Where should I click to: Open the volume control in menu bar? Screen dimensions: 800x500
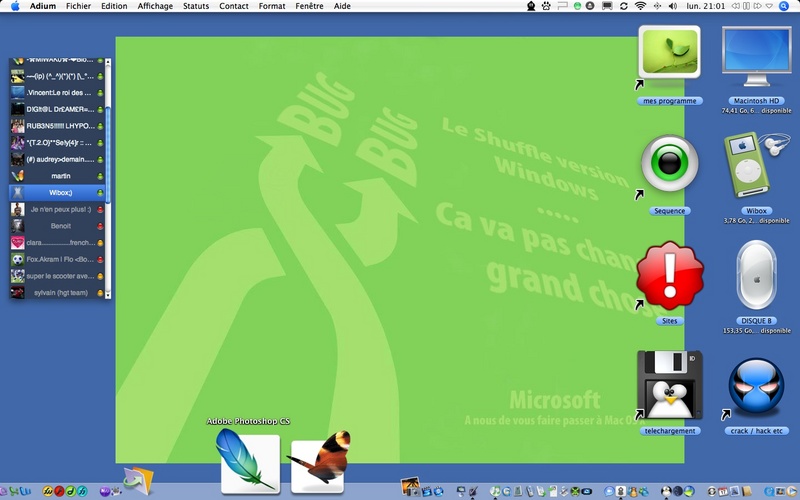point(673,6)
